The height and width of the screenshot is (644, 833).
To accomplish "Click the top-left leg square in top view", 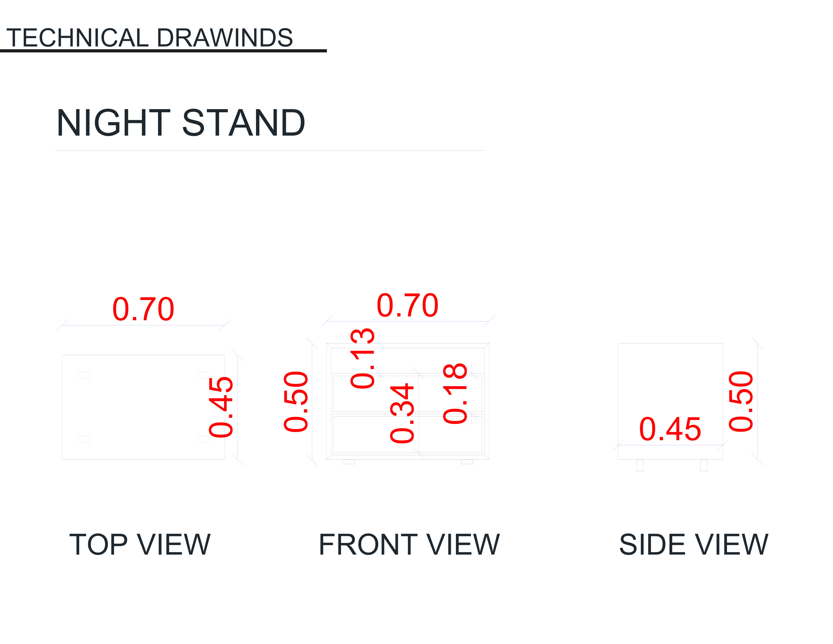I will coord(84,375).
